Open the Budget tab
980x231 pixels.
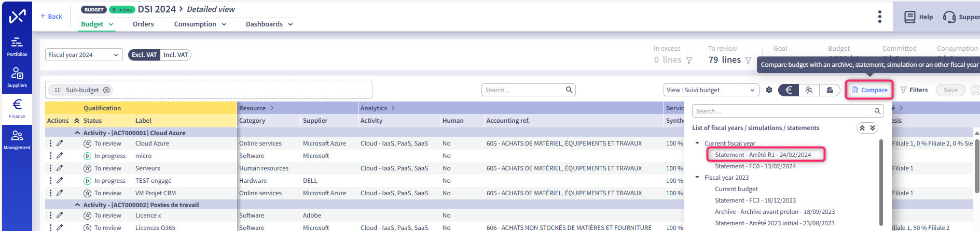point(97,24)
